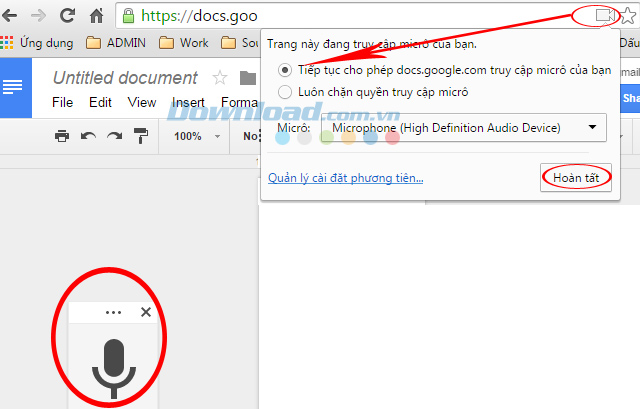
Task: Click the blue Share button
Action: [630, 98]
